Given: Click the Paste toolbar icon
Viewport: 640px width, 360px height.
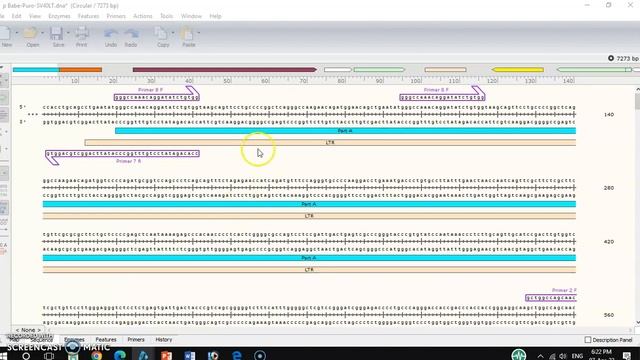Looking at the screenshot, I should pyautogui.click(x=187, y=33).
